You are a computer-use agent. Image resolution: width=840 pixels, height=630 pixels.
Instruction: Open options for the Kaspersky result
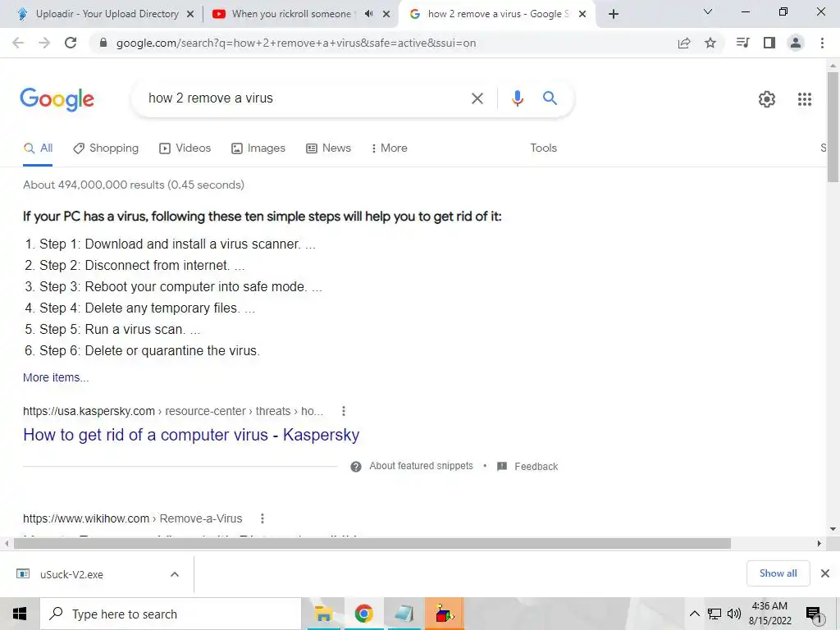coord(344,411)
